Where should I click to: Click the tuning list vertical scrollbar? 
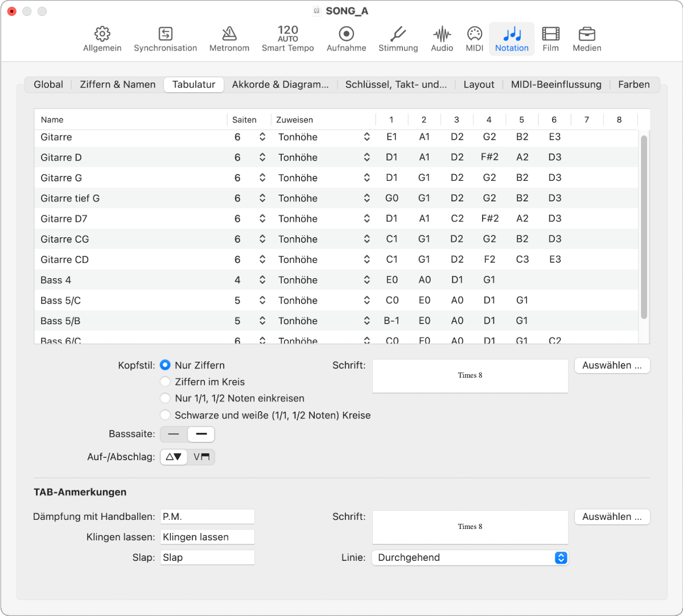click(x=644, y=228)
